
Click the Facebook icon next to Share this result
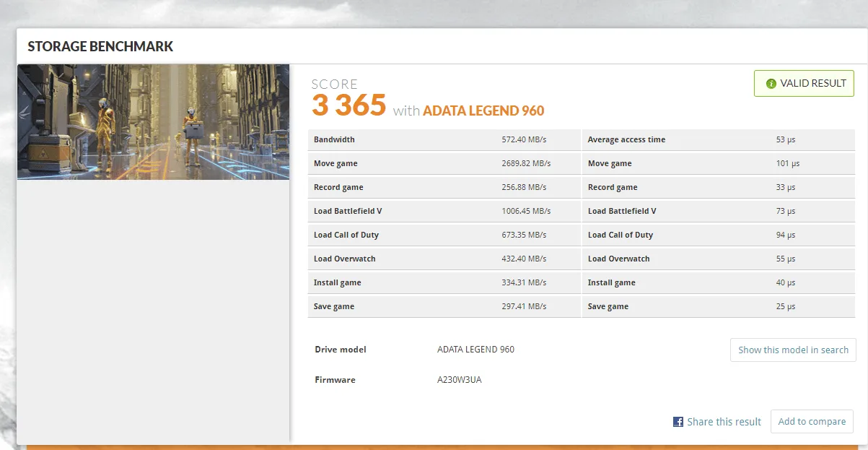(678, 422)
